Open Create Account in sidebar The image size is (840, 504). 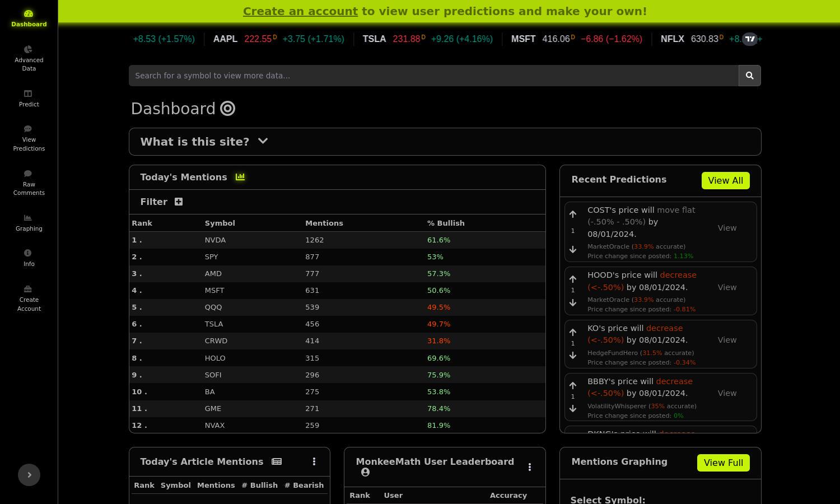[x=29, y=298]
